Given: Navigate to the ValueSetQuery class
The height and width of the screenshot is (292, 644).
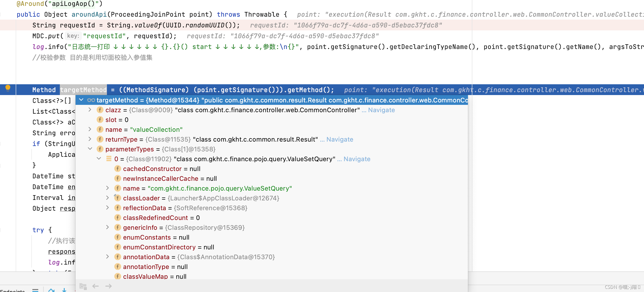Looking at the screenshot, I should point(357,159).
